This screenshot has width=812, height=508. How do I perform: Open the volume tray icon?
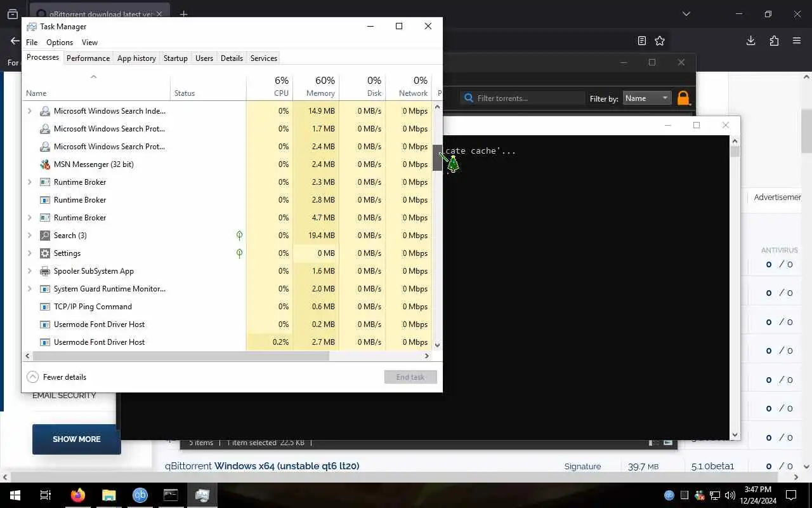click(730, 495)
